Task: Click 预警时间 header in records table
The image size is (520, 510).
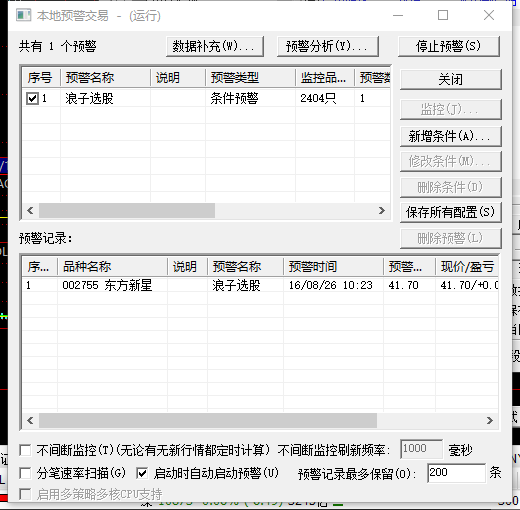Action: click(333, 267)
